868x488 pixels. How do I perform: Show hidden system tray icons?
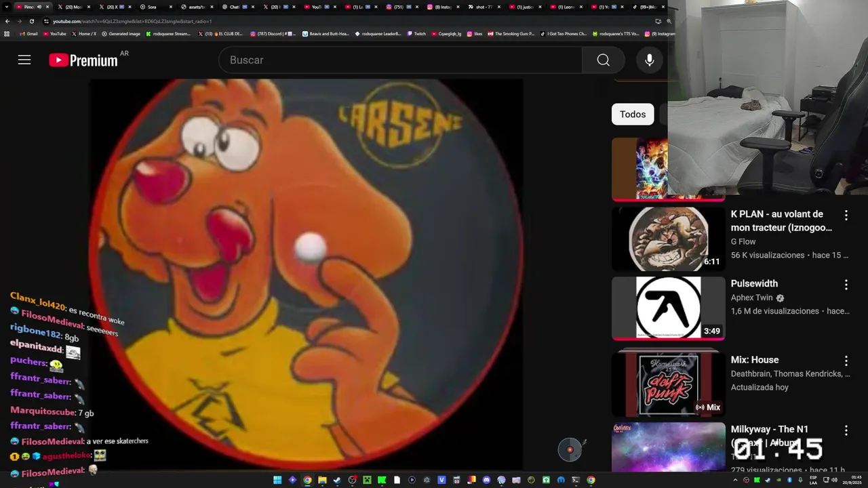click(735, 480)
